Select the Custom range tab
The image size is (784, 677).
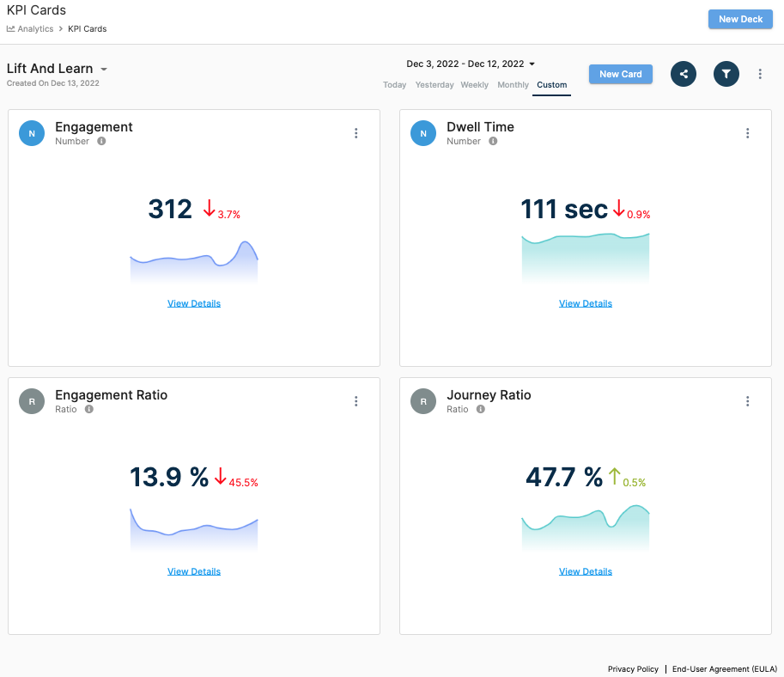click(551, 84)
